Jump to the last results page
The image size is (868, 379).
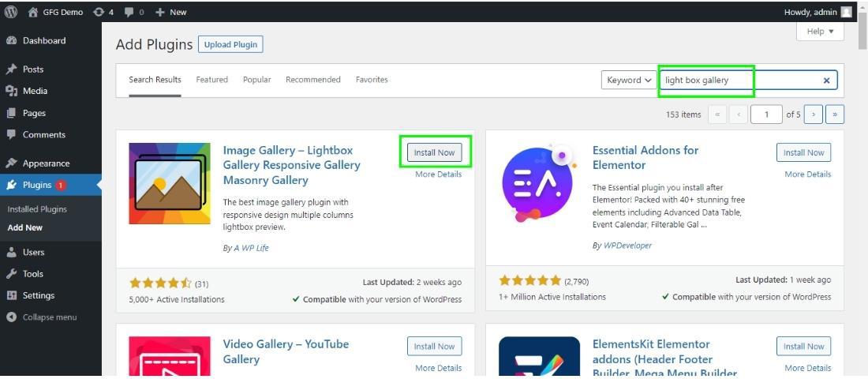coord(835,114)
